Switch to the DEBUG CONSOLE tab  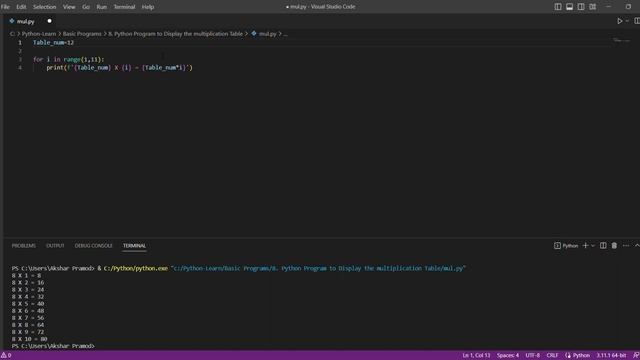(x=93, y=246)
